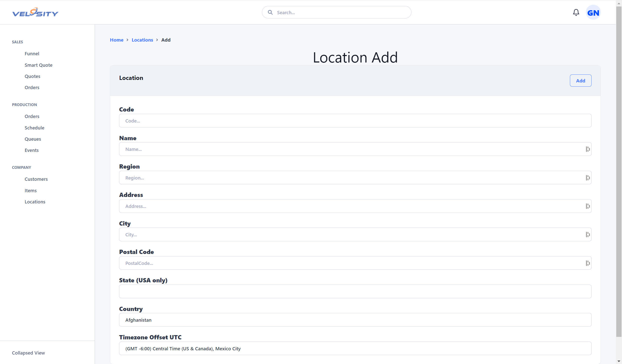Viewport: 622px width, 364px height.
Task: Navigate to Locations breadcrumb link
Action: click(x=142, y=40)
